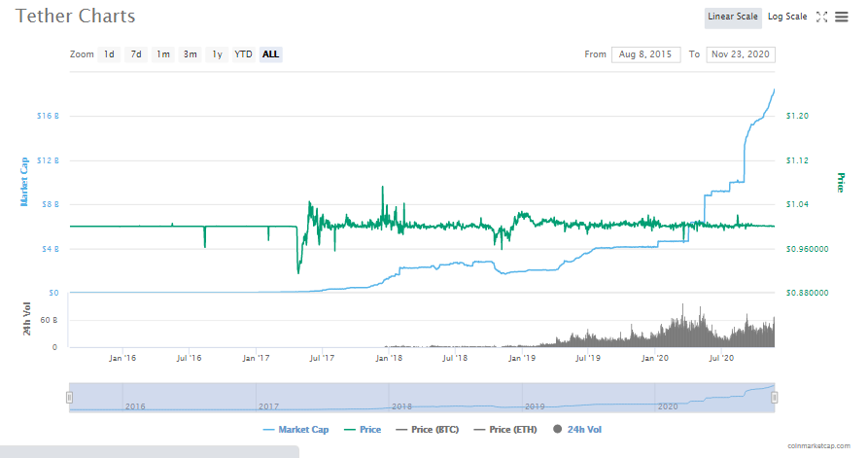
Task: Click the Jan '18 x-axis label
Action: coord(389,358)
